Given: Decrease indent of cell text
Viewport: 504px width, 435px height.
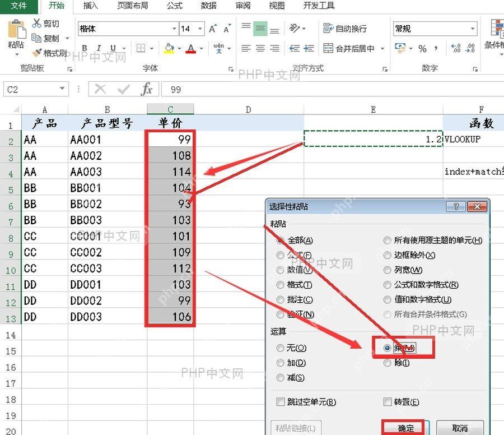Looking at the screenshot, I should click(295, 48).
